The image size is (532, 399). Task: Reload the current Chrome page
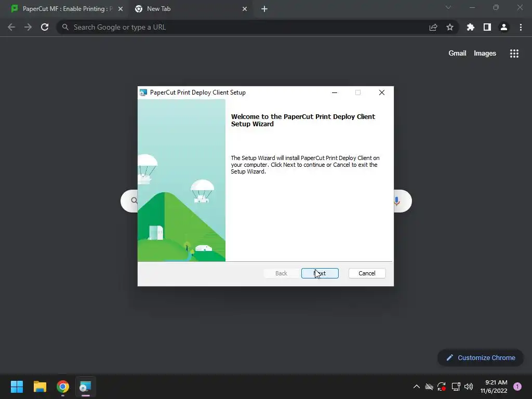click(45, 27)
